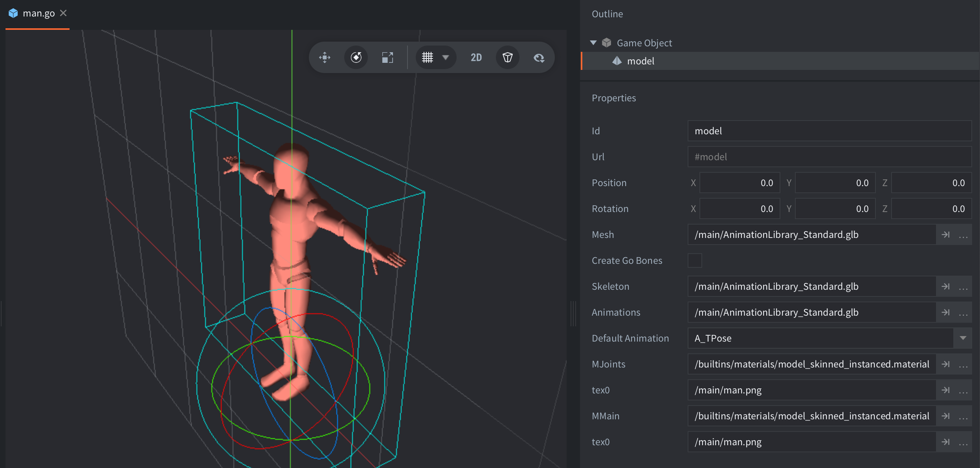
Task: Select the Scale tool in viewport toolbar
Action: pos(387,58)
